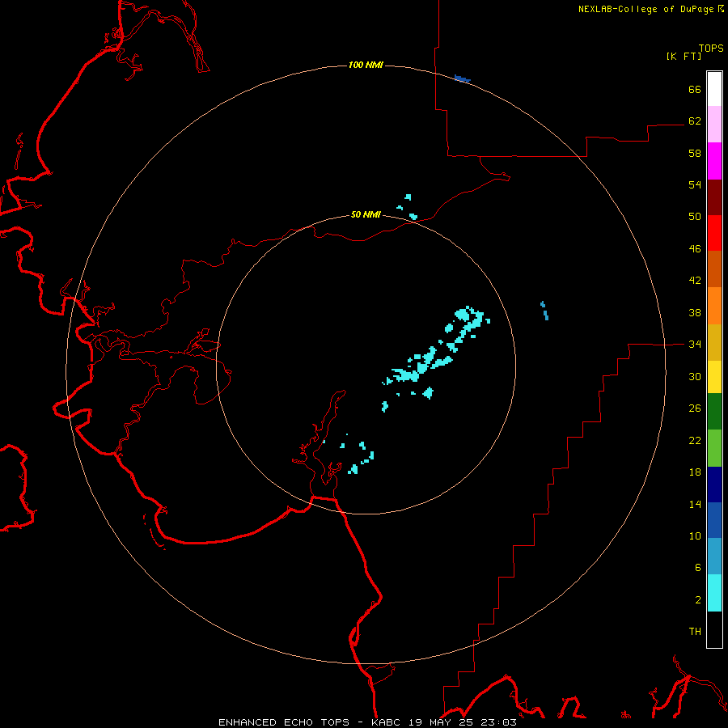Viewport: 728px width, 728px height.
Task: Click the [K FT] units label
Action: [684, 56]
